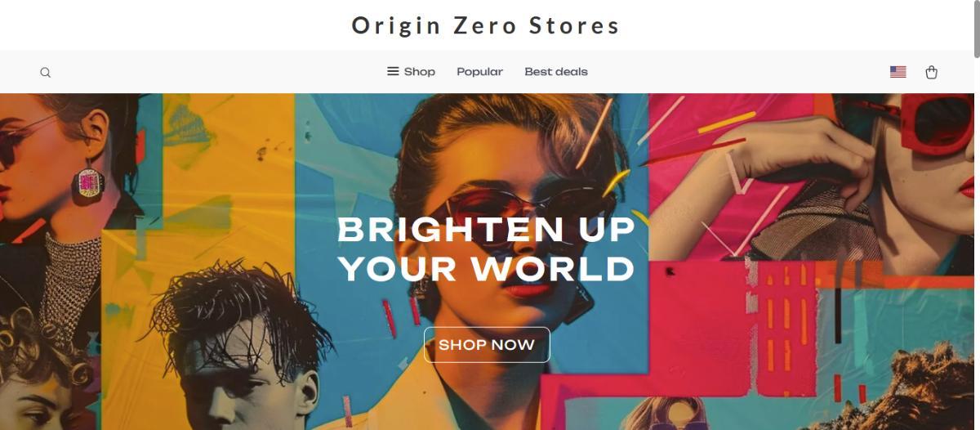Click the Origin Zero Stores title link
Viewport: 980px width, 430px height.
tap(486, 25)
